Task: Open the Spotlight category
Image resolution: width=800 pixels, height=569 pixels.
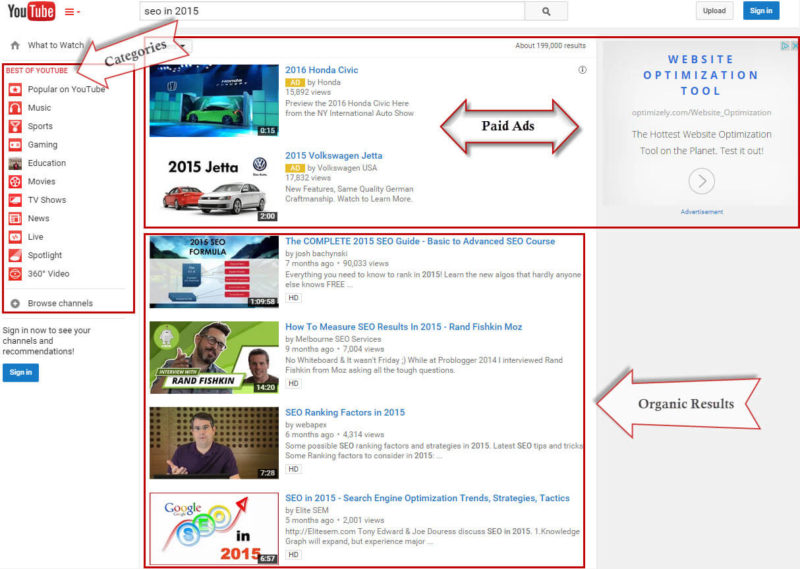Action: coord(45,255)
